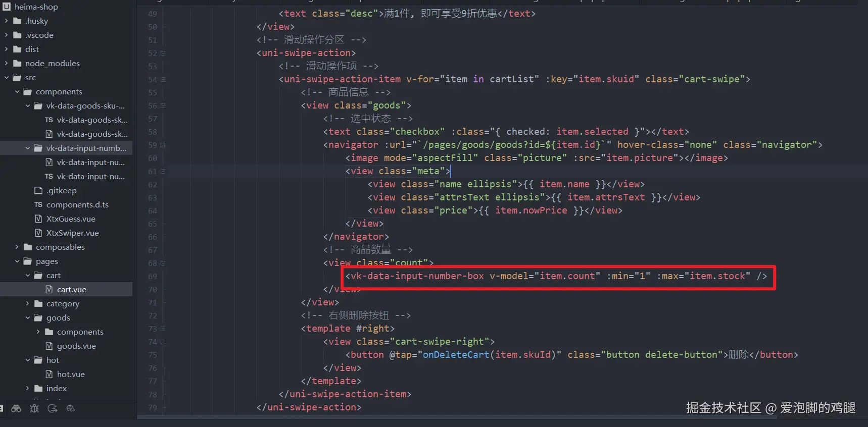
Task: Fold code at line 74 gutter marker
Action: click(163, 342)
